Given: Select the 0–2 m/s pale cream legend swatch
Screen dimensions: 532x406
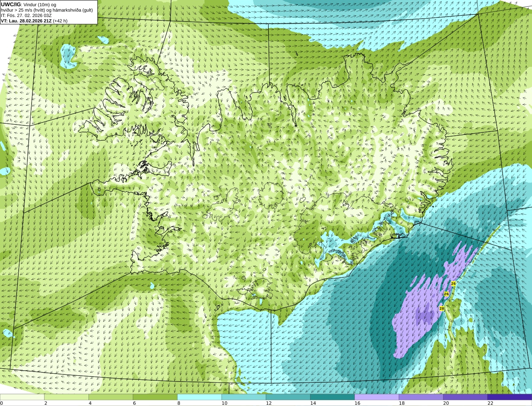Looking at the screenshot, I should 22,397.
